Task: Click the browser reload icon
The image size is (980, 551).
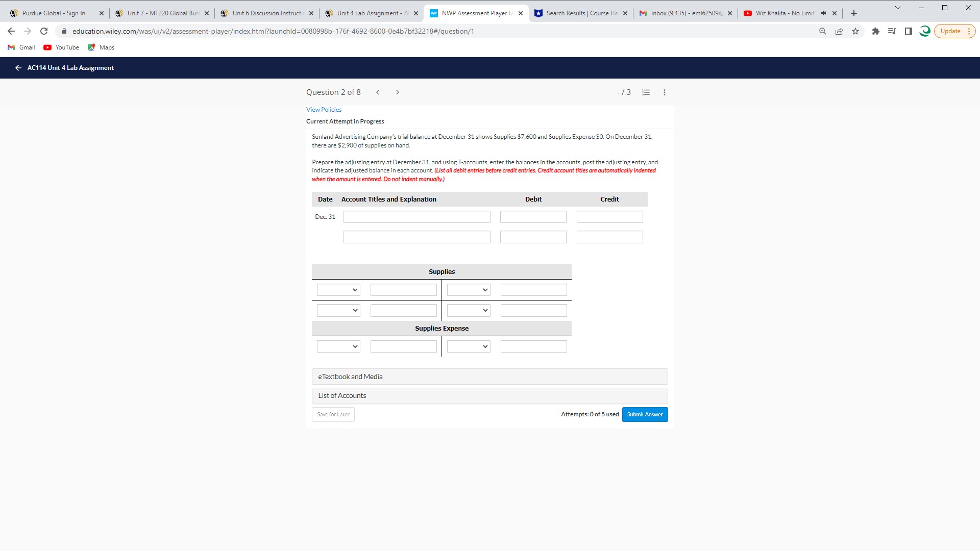Action: click(x=44, y=31)
